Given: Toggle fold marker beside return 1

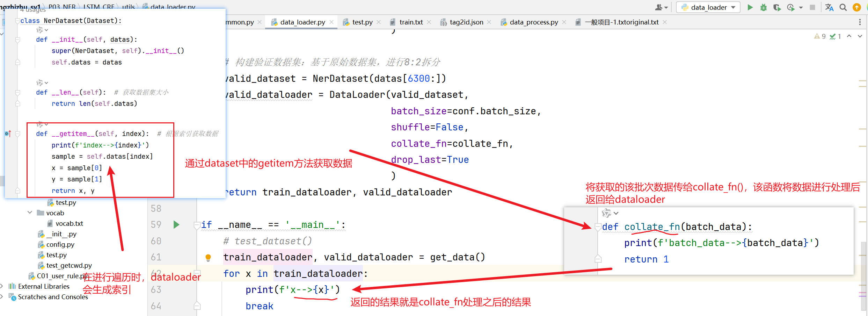Looking at the screenshot, I should [x=598, y=259].
